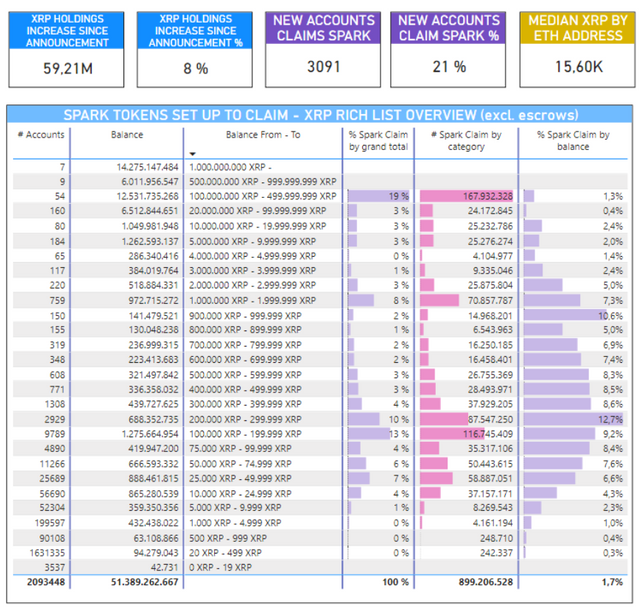Select '20.000.000 XRP - 99.999.999 XRP' range
The image size is (640, 609).
(x=258, y=211)
